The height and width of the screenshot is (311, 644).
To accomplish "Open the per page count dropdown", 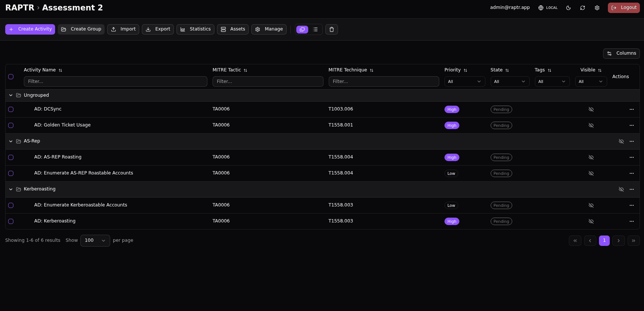I will point(95,241).
